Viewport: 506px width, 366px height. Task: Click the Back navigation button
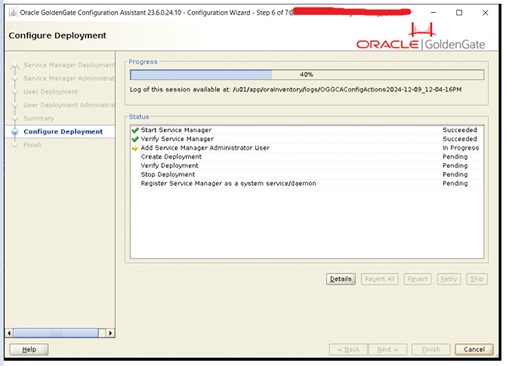coord(348,349)
